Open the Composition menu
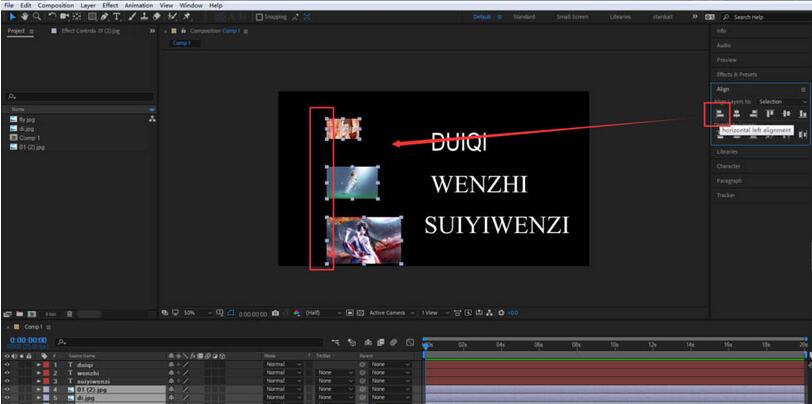Image resolution: width=812 pixels, height=404 pixels. (x=56, y=5)
